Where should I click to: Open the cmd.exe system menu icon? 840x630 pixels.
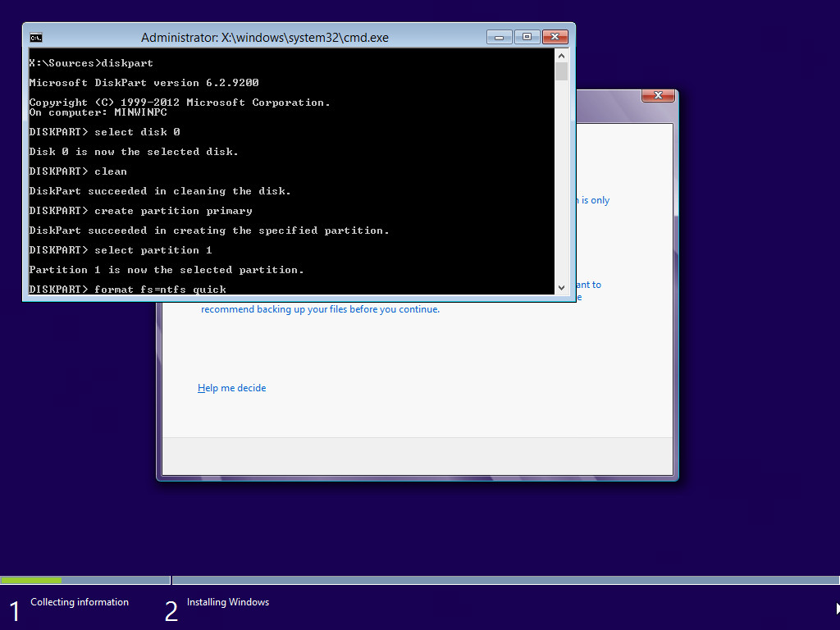[x=34, y=37]
